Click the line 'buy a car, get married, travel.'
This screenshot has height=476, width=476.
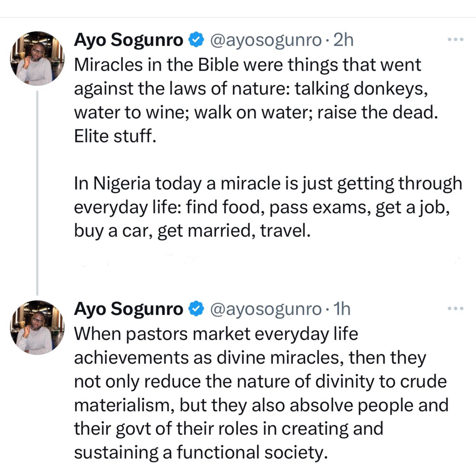point(192,231)
